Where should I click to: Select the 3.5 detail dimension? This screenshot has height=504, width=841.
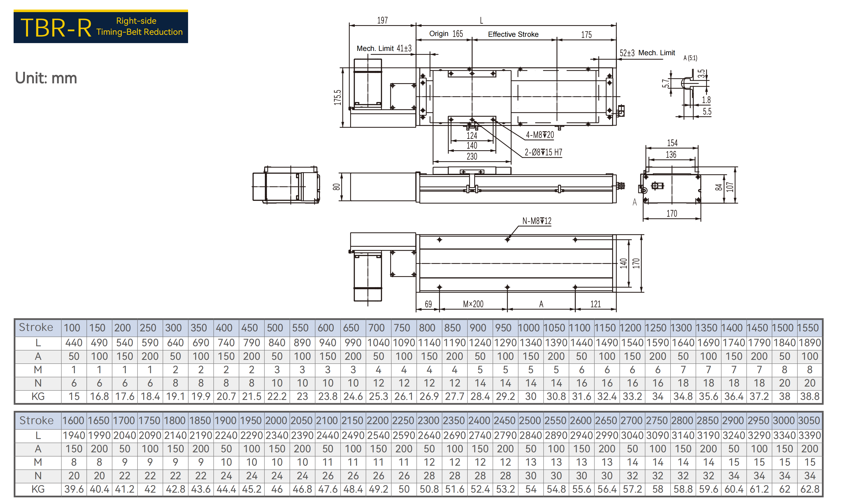(x=701, y=74)
